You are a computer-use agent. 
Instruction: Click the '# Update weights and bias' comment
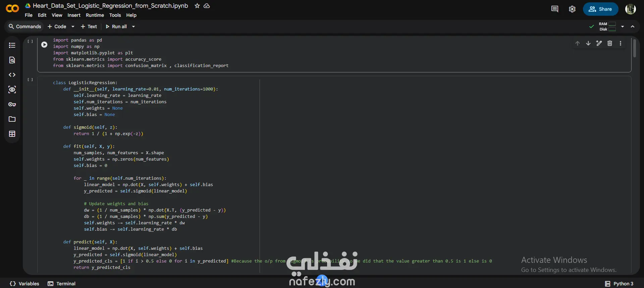pos(116,204)
